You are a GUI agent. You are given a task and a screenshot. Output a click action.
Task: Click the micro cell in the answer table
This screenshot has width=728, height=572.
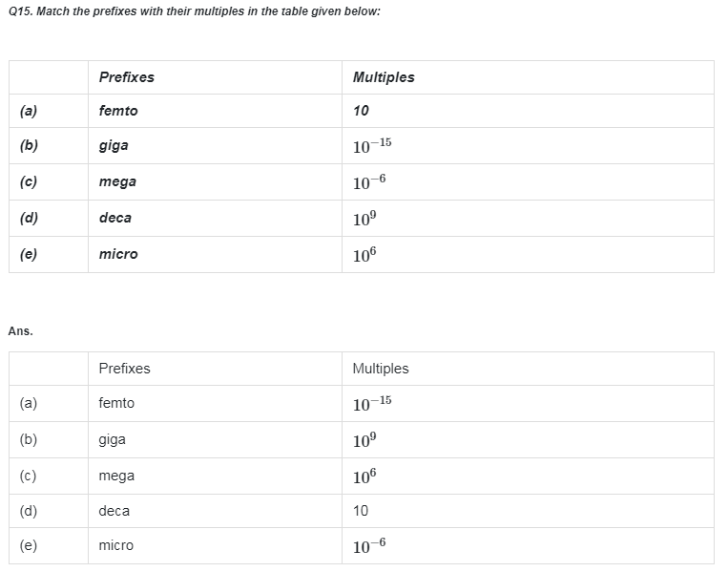116,545
